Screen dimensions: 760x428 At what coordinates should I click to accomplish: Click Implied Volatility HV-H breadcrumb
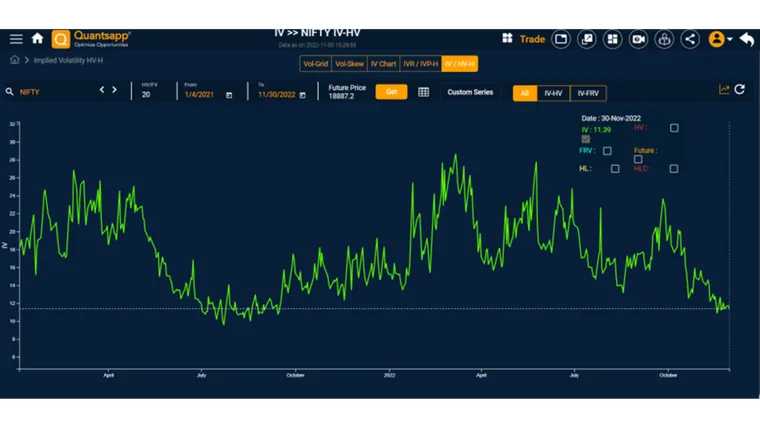(68, 61)
